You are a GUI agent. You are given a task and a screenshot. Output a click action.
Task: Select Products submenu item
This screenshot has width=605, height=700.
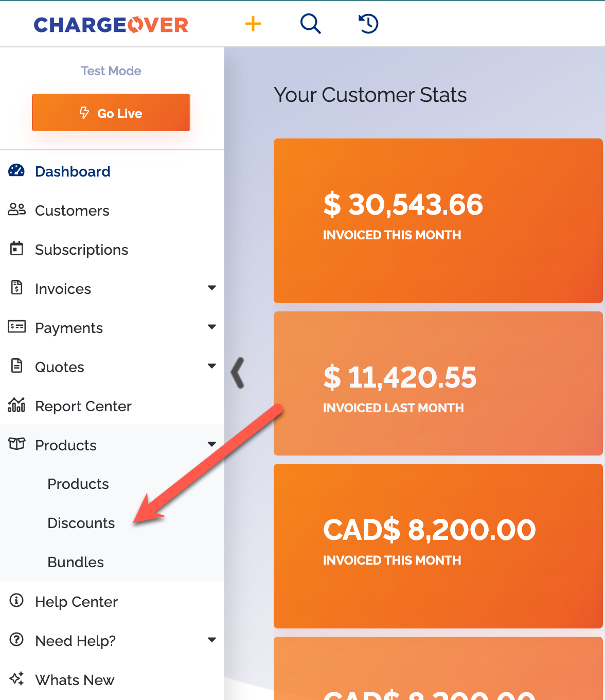point(78,484)
